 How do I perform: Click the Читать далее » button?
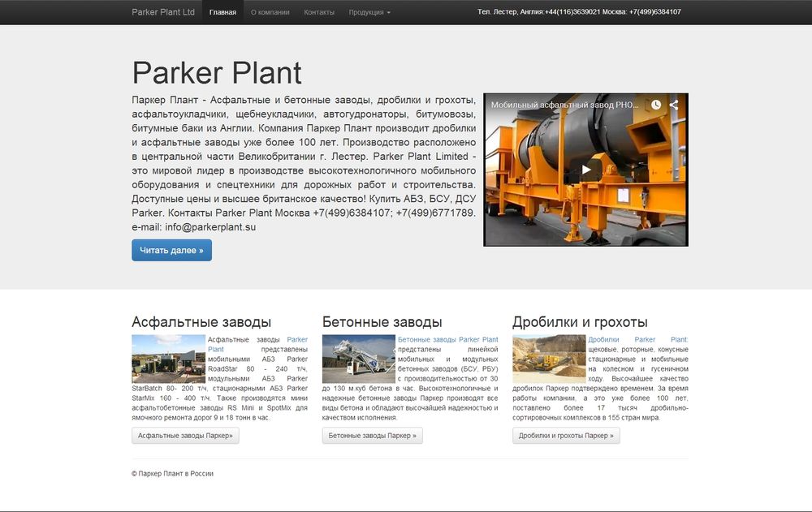[171, 250]
